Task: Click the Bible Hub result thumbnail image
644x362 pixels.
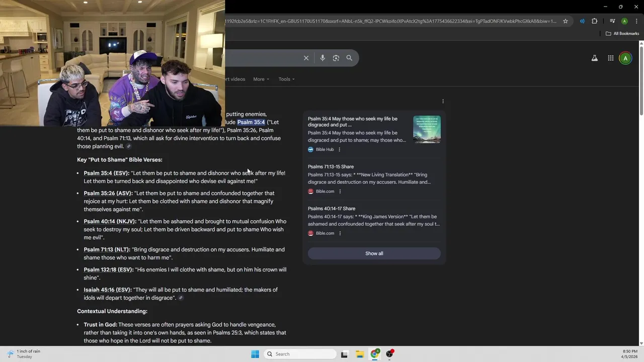Action: point(427,130)
